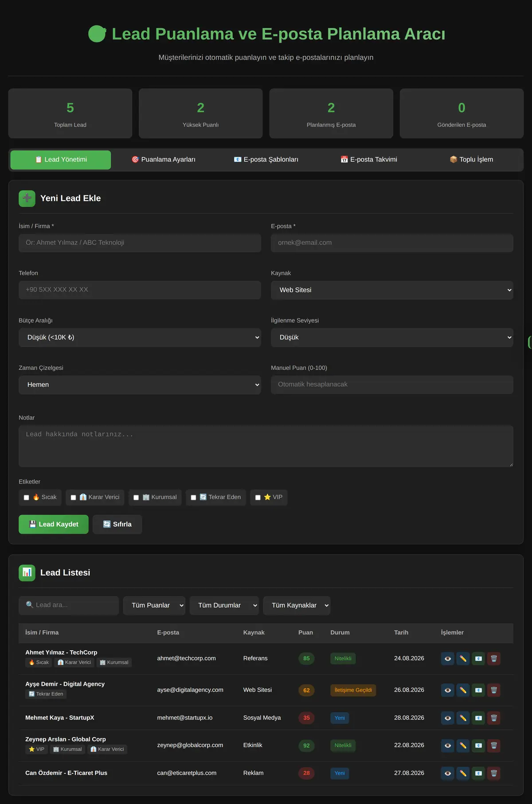The image size is (532, 804).
Task: Click the Sıfırla reset button
Action: [117, 524]
